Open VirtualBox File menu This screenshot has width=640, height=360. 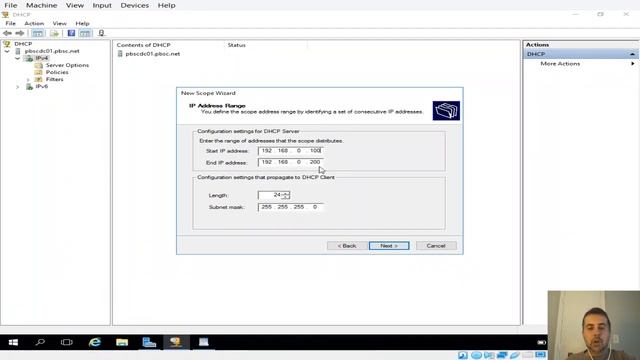point(11,5)
